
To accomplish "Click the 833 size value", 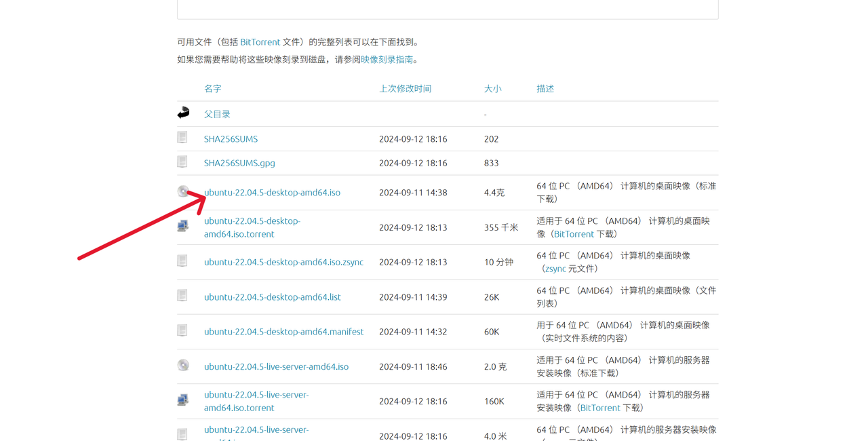I will 492,163.
